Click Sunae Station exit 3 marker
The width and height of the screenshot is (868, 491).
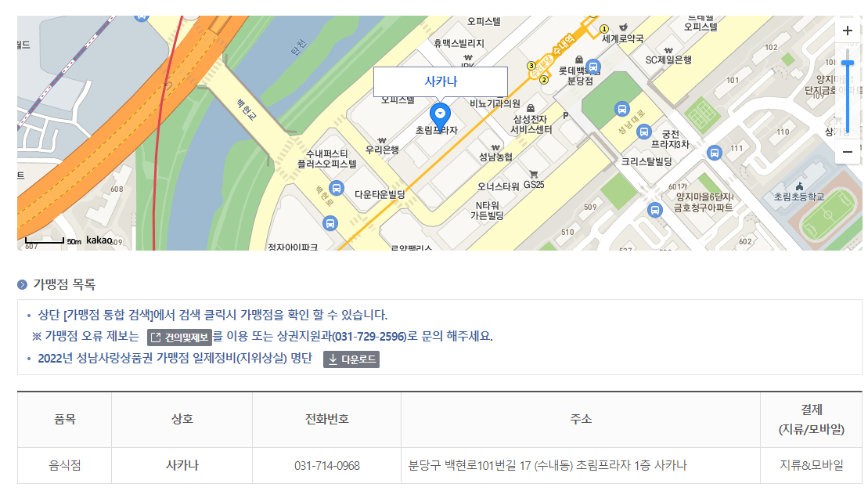point(531,66)
